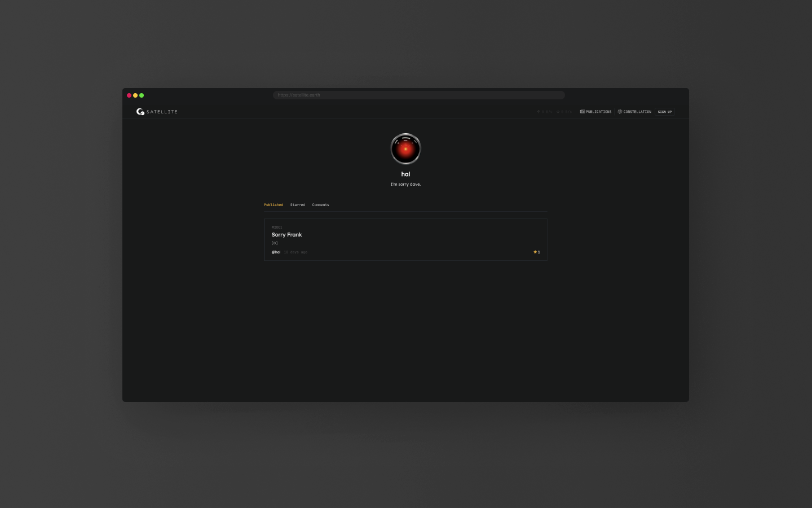Image resolution: width=812 pixels, height=508 pixels.
Task: Click the 10 days ago timestamp
Action: click(x=295, y=252)
